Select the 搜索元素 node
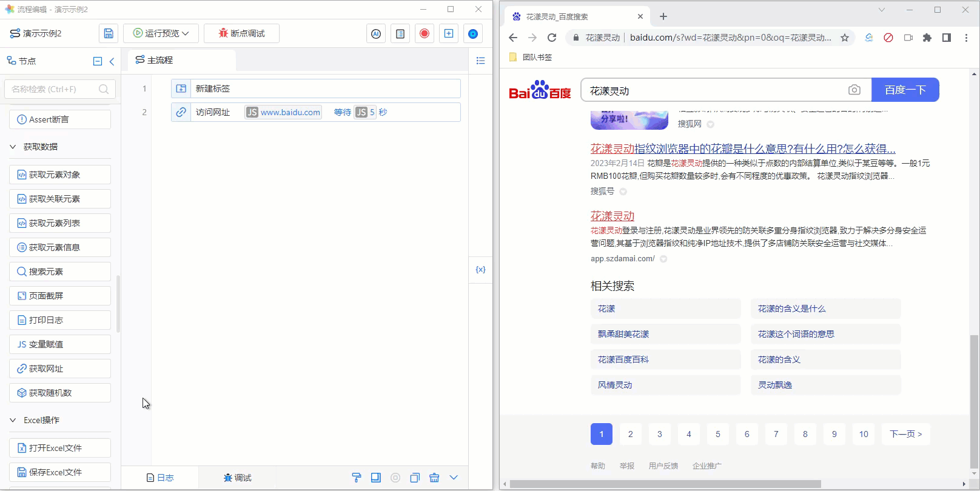Viewport: 980px width, 491px height. tap(60, 272)
